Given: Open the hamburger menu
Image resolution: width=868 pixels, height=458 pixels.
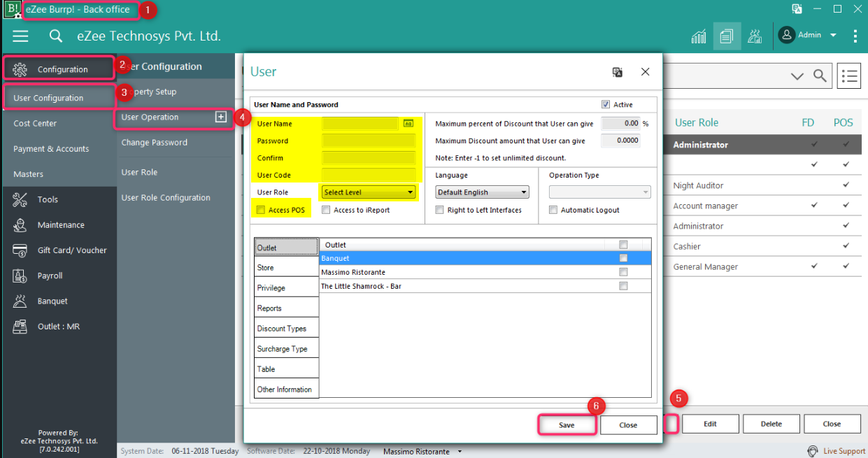Looking at the screenshot, I should tap(20, 36).
